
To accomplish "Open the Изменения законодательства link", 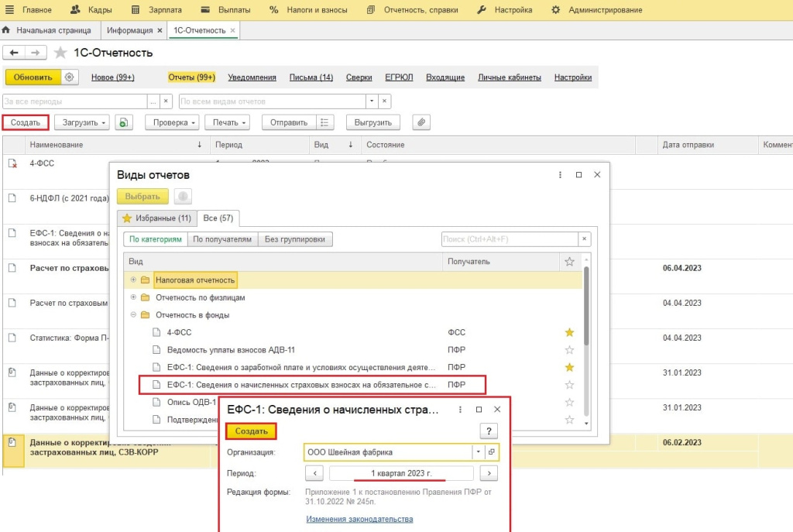I will 359,519.
